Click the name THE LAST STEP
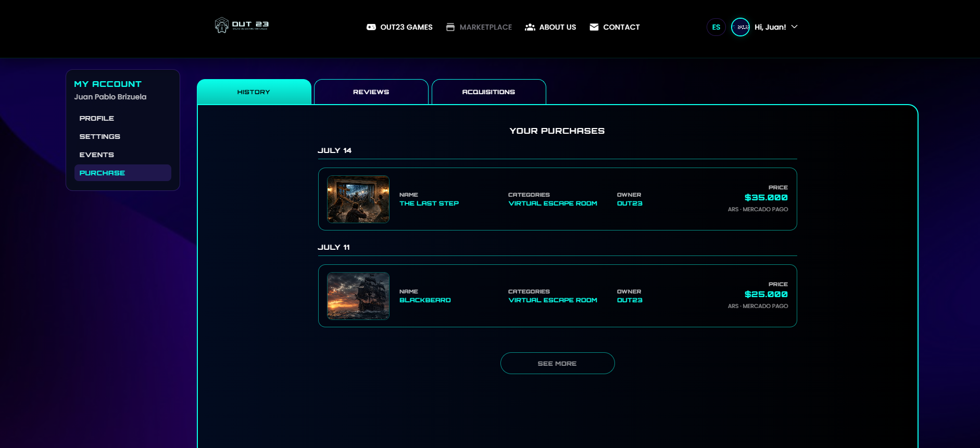The height and width of the screenshot is (448, 980). (429, 203)
